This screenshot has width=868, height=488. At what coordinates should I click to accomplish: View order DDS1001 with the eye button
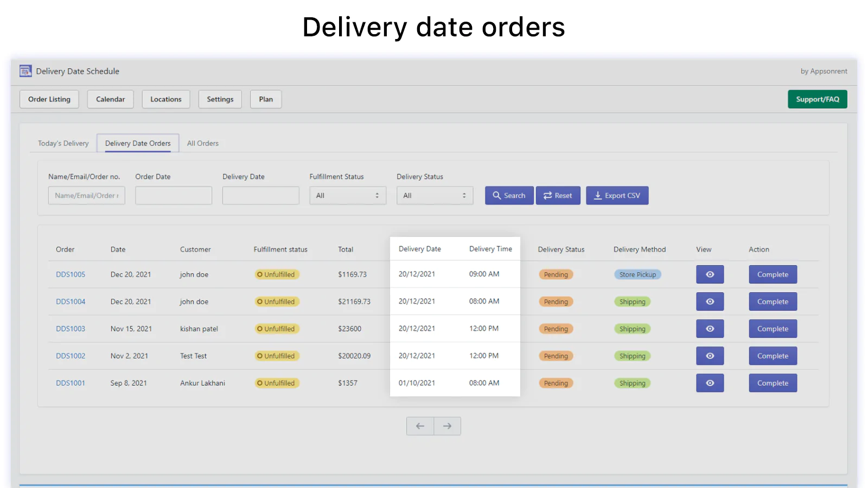(710, 383)
